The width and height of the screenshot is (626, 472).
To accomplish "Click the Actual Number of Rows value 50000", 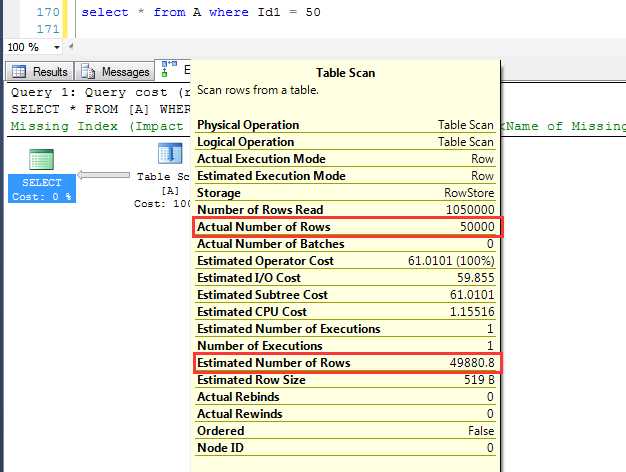I will pos(477,227).
